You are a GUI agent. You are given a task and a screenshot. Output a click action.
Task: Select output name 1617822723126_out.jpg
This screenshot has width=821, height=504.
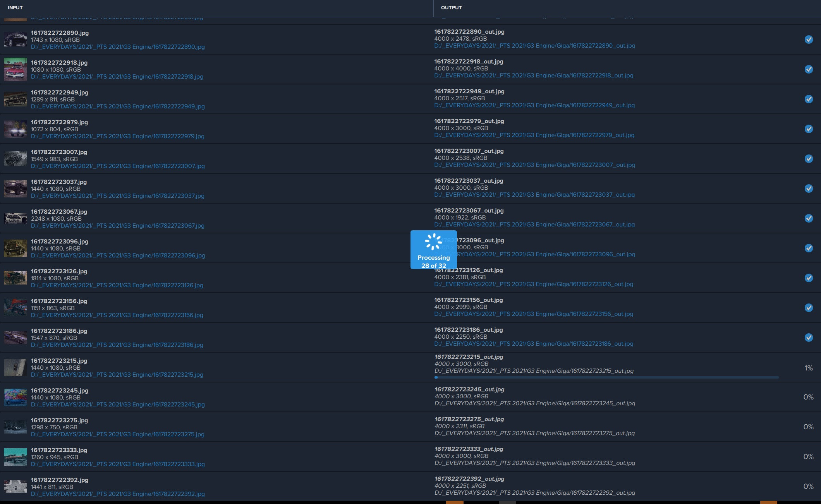click(x=469, y=270)
